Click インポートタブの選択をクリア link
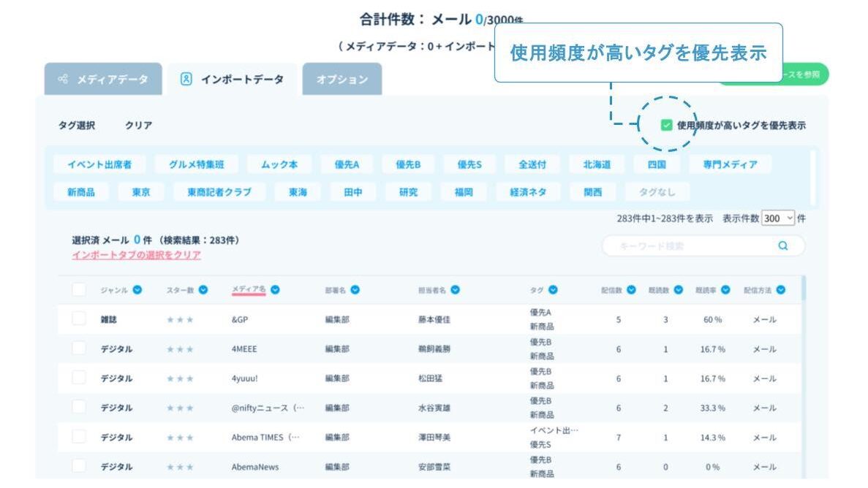This screenshot has width=868, height=488. click(136, 255)
